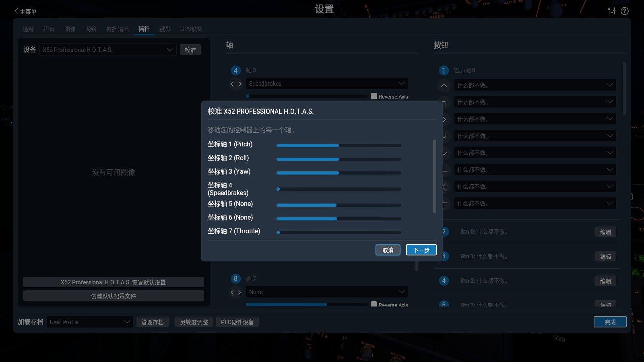Click X52 恢复默认设置 restore defaults button
644x362 pixels.
[x=114, y=282]
